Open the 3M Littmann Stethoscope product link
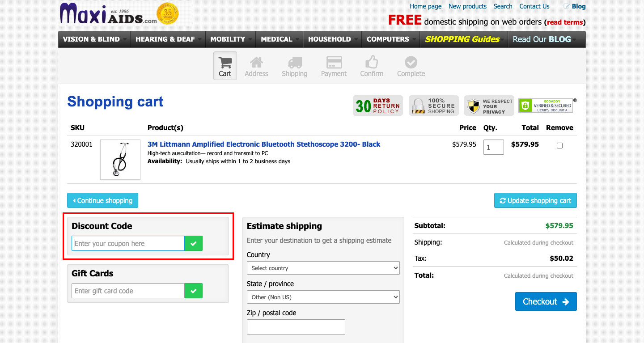This screenshot has height=343, width=644. pos(264,144)
